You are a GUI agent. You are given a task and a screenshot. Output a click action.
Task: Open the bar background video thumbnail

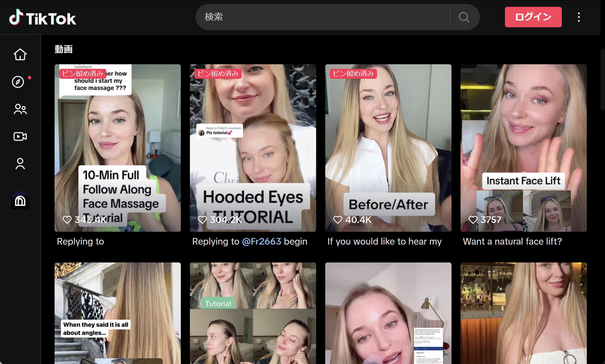(x=524, y=313)
